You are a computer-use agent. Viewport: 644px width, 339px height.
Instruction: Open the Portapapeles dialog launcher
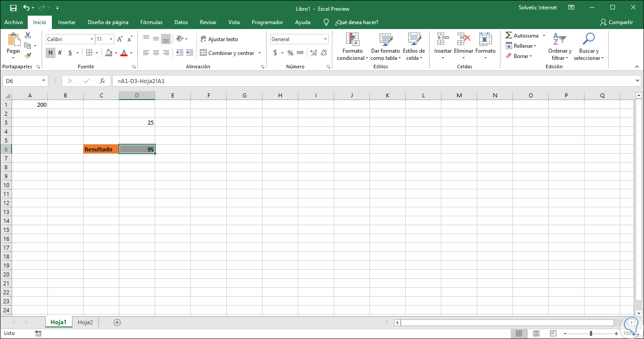[x=38, y=67]
